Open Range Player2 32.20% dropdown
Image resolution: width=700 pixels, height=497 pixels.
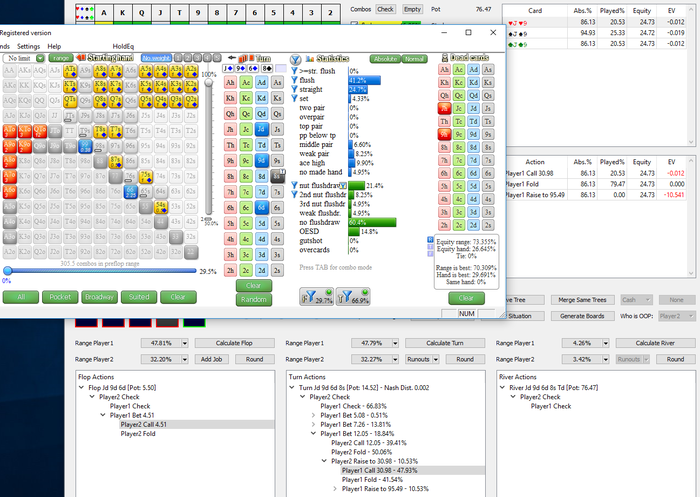point(184,359)
